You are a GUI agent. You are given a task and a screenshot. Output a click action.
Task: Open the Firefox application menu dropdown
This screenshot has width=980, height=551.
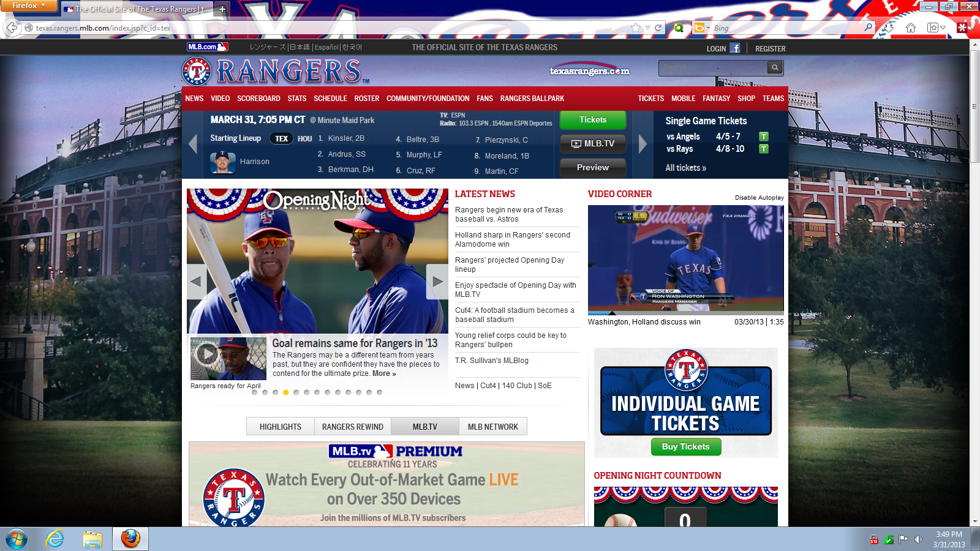(x=29, y=6)
